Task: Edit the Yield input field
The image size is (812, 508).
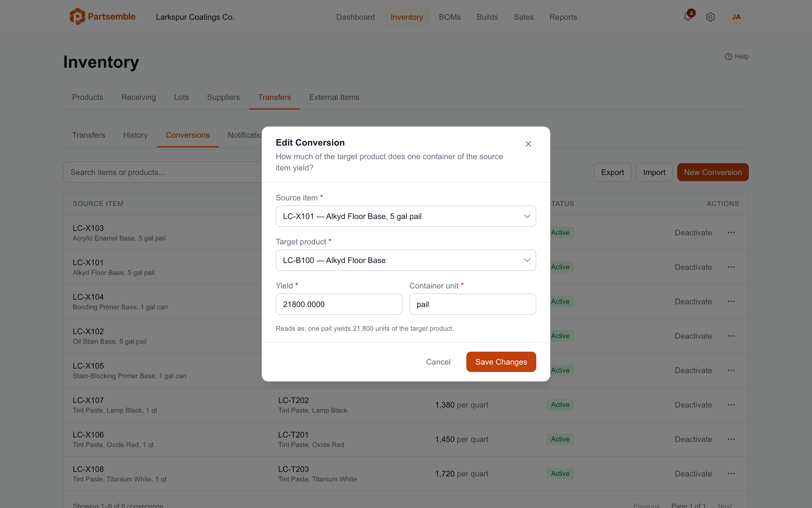Action: [x=339, y=304]
